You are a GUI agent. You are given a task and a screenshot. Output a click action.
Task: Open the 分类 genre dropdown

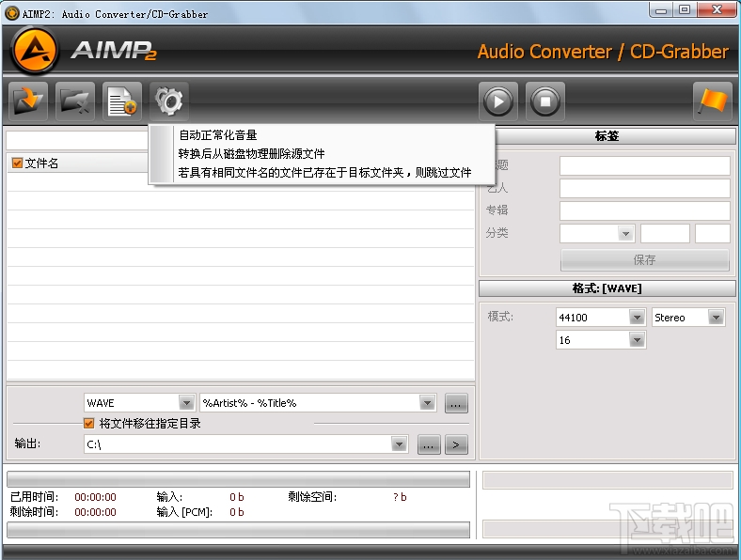point(625,233)
